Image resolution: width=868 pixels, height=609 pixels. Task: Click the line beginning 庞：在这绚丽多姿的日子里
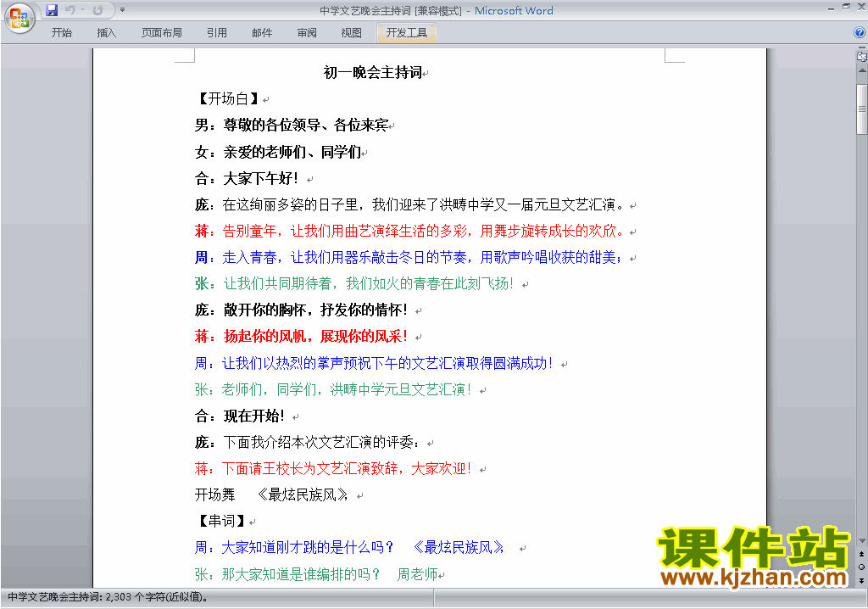[410, 205]
